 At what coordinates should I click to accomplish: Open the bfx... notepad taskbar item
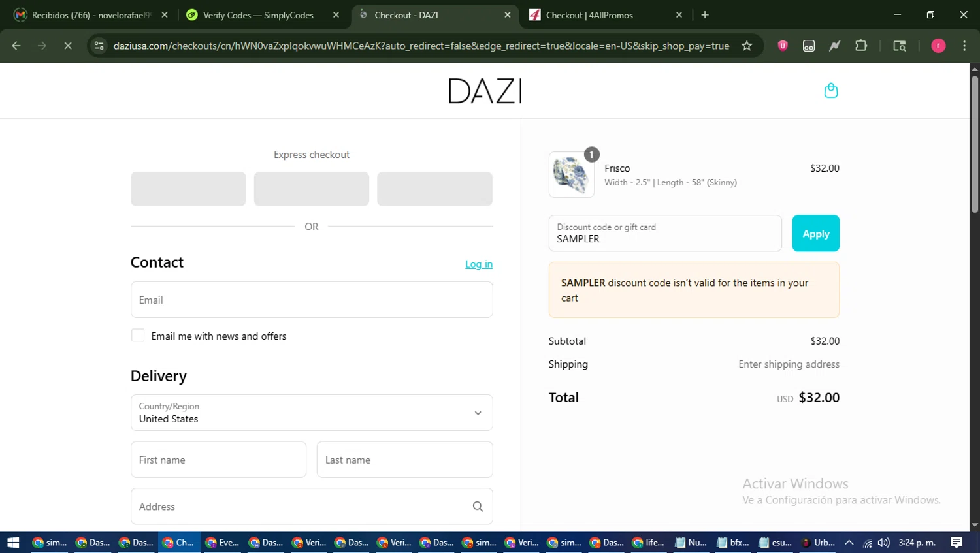tap(733, 543)
